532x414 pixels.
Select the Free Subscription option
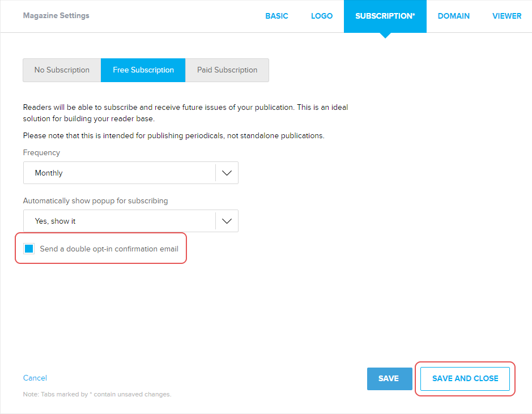[143, 70]
